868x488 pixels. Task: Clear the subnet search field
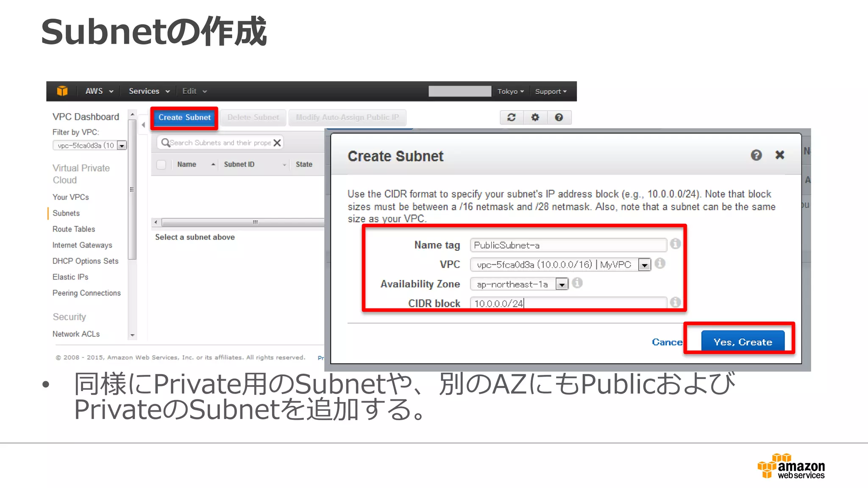coord(277,143)
